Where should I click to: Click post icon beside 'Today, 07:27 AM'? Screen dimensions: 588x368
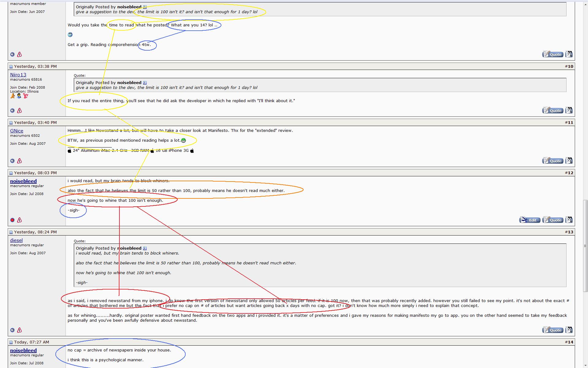point(11,342)
